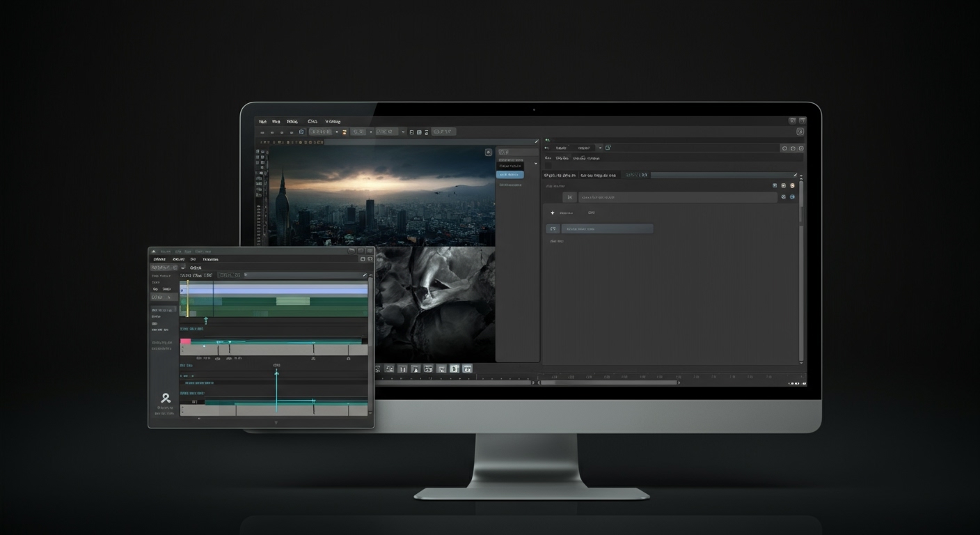Expand the chevron in the narrow side list panel
Image resolution: width=980 pixels, height=535 pixels.
pyautogui.click(x=535, y=164)
